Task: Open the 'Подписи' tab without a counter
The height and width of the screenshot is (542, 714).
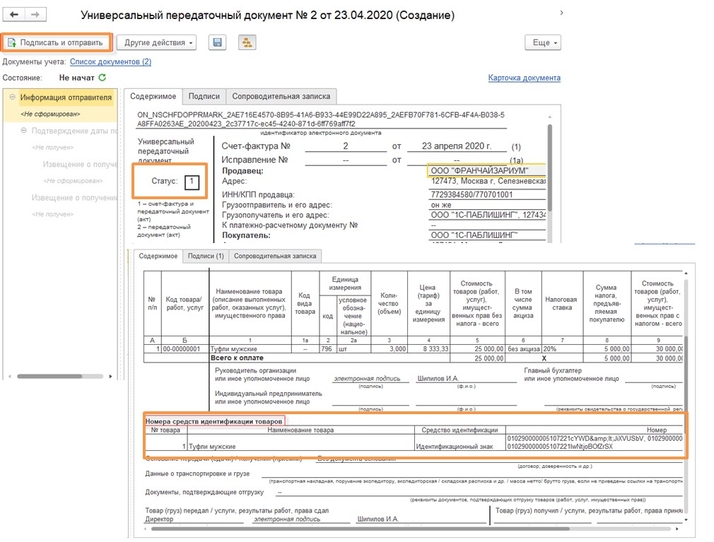Action: [x=203, y=97]
